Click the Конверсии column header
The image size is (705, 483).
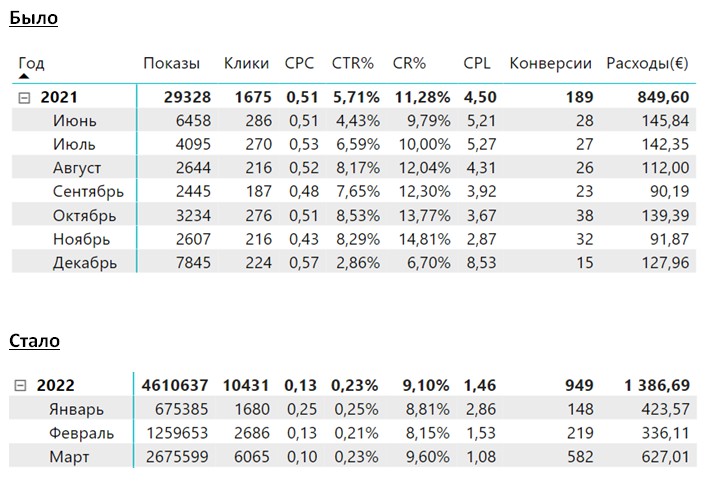[x=550, y=63]
